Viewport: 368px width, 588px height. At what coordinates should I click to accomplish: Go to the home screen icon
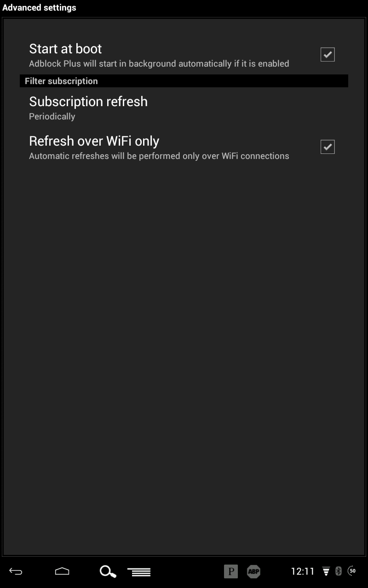click(62, 571)
